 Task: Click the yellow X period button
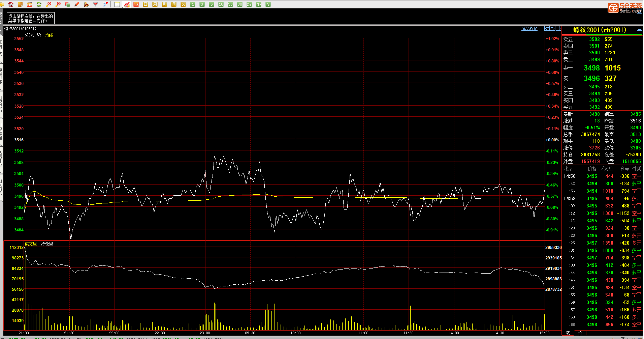point(183,4)
